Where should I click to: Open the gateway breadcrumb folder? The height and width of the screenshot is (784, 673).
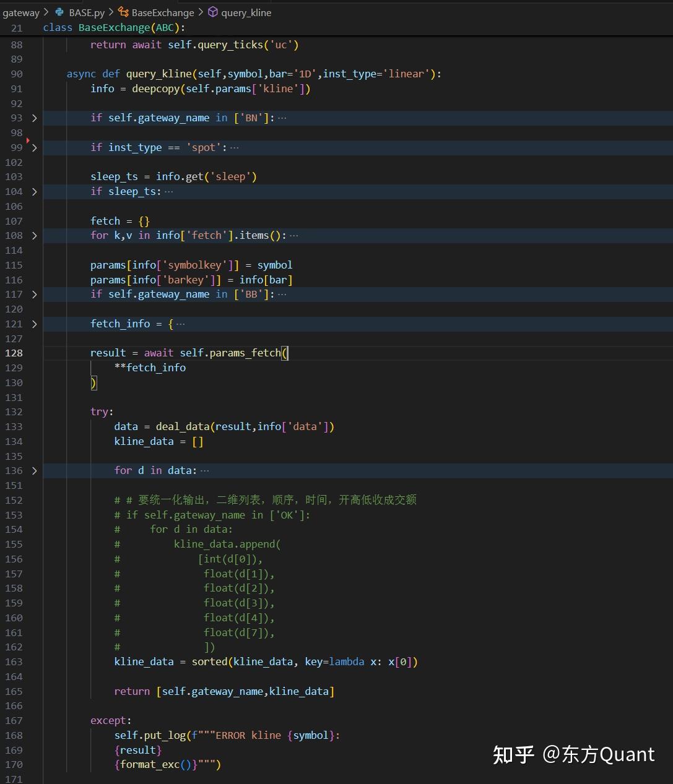20,12
